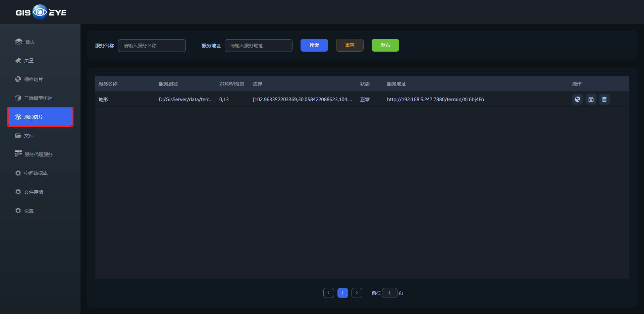Open the 栅格切片 menu item
This screenshot has height=314, width=644.
pyautogui.click(x=40, y=79)
